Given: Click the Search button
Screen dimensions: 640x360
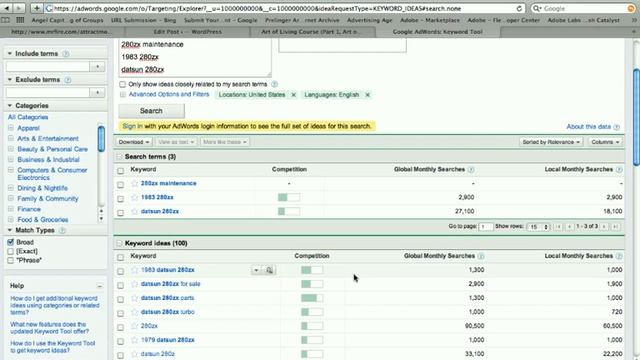Looking at the screenshot, I should tap(151, 111).
